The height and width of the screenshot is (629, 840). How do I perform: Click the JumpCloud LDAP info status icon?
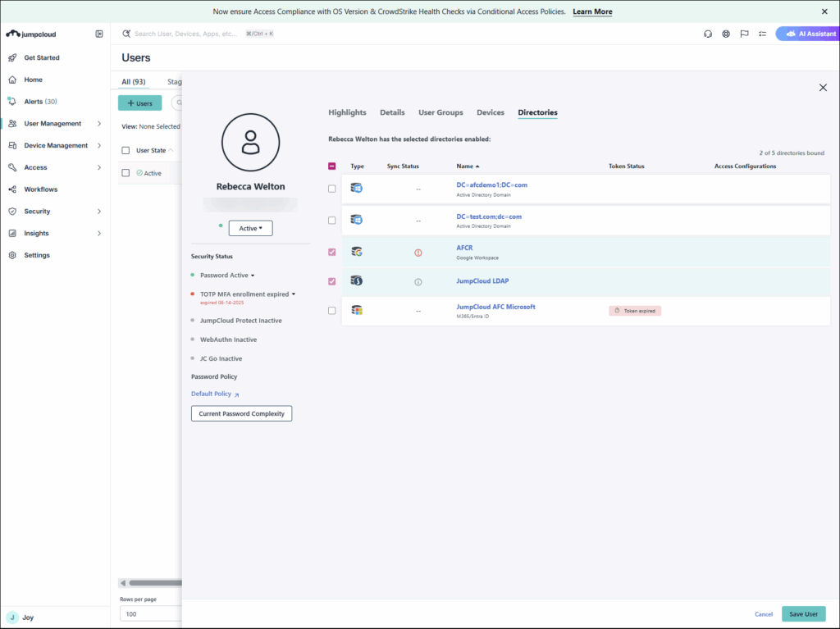(x=418, y=281)
